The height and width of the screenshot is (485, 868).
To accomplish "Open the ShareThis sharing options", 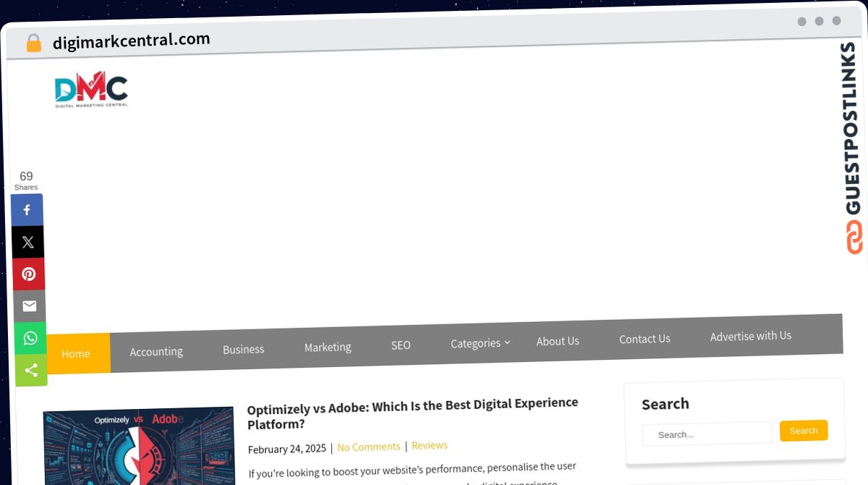I will click(x=30, y=370).
